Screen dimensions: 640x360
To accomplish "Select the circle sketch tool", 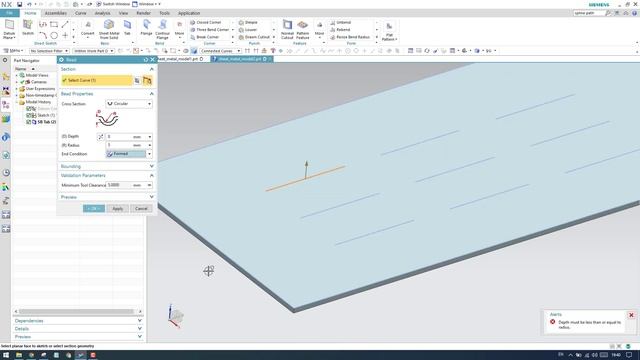I will pyautogui.click(x=54, y=36).
